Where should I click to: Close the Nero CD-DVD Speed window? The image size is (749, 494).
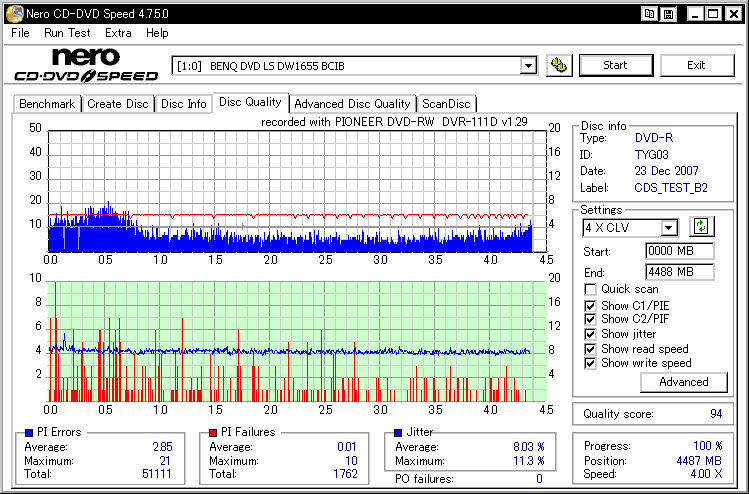(x=733, y=14)
